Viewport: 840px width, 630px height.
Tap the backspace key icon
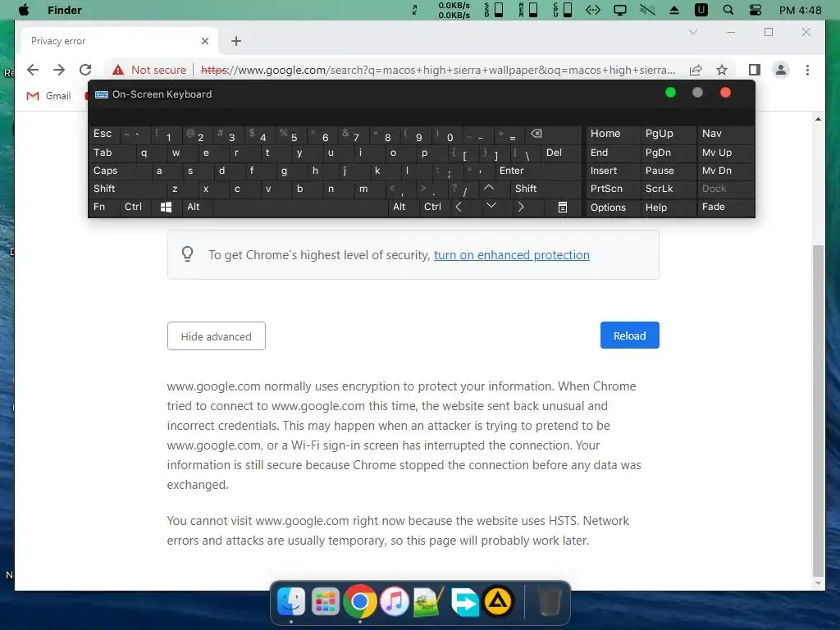(554, 134)
